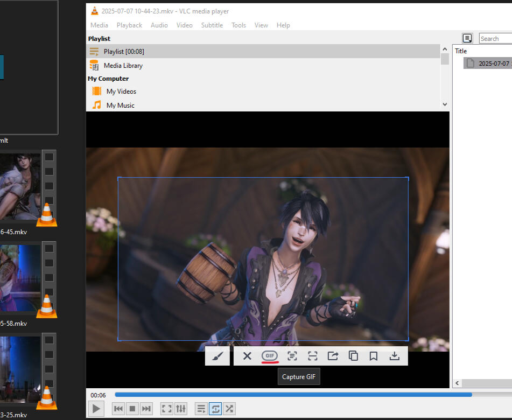Click the text recognition scan icon
The image size is (512, 420).
click(x=292, y=356)
